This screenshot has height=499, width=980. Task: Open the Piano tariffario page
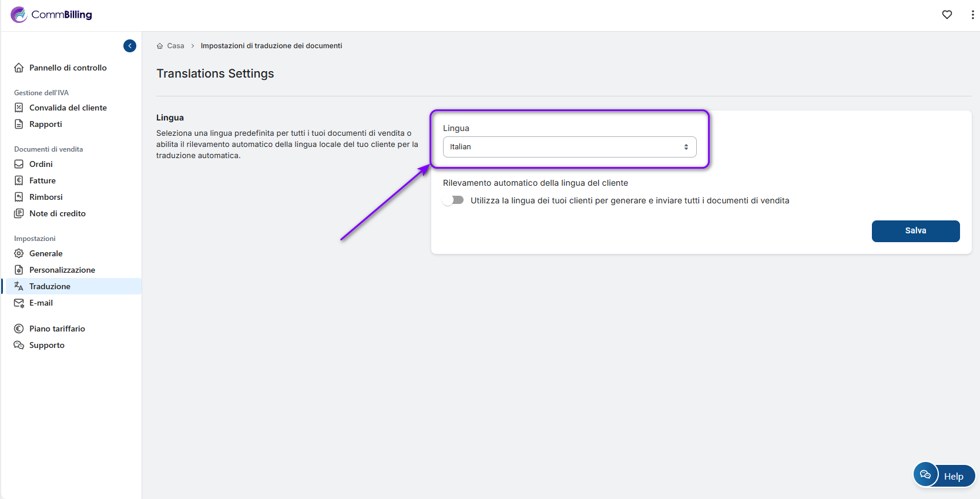point(57,329)
